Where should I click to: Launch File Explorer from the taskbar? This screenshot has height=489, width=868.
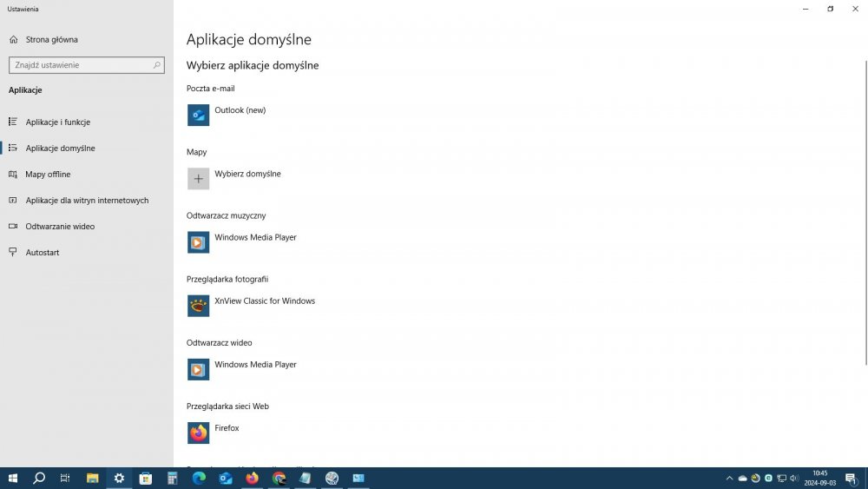pos(92,478)
